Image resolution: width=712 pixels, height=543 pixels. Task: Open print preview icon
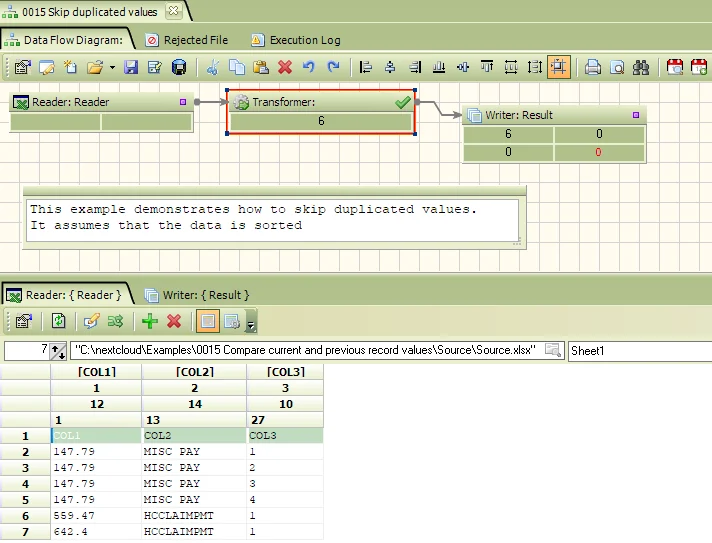(x=617, y=68)
